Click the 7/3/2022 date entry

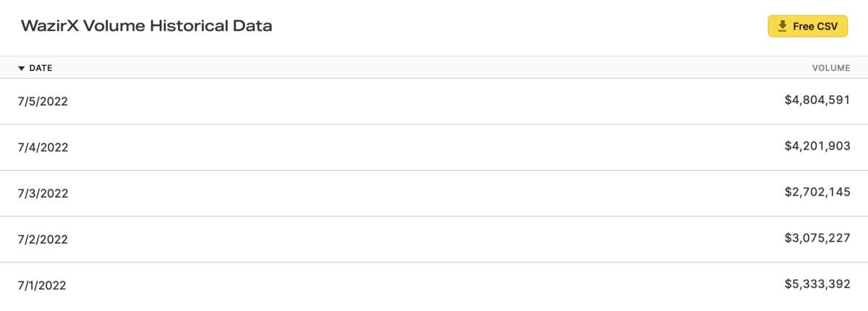[x=43, y=193]
